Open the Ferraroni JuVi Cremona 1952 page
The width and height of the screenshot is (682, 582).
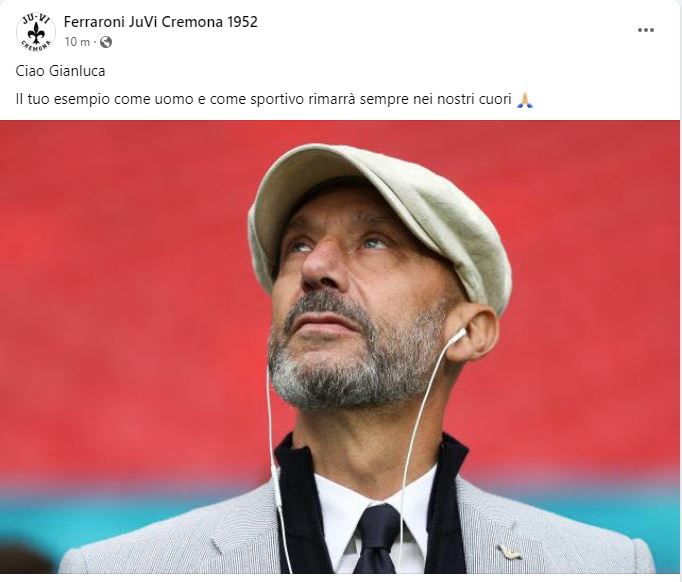pyautogui.click(x=160, y=22)
